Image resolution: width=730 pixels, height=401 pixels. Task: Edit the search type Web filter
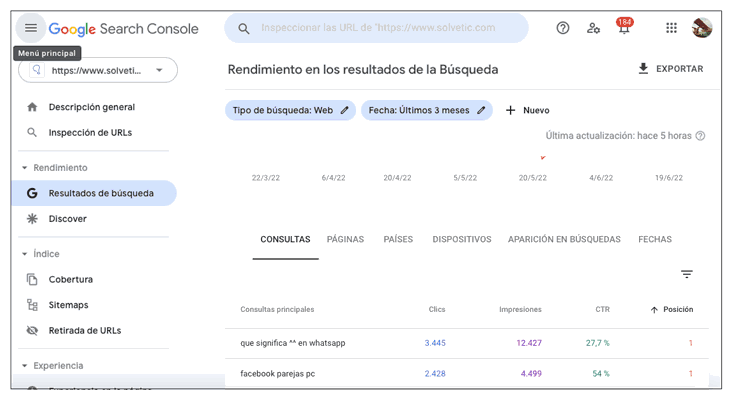291,110
